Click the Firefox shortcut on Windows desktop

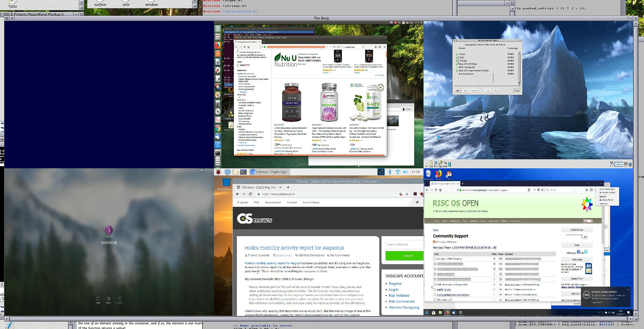[x=439, y=174]
